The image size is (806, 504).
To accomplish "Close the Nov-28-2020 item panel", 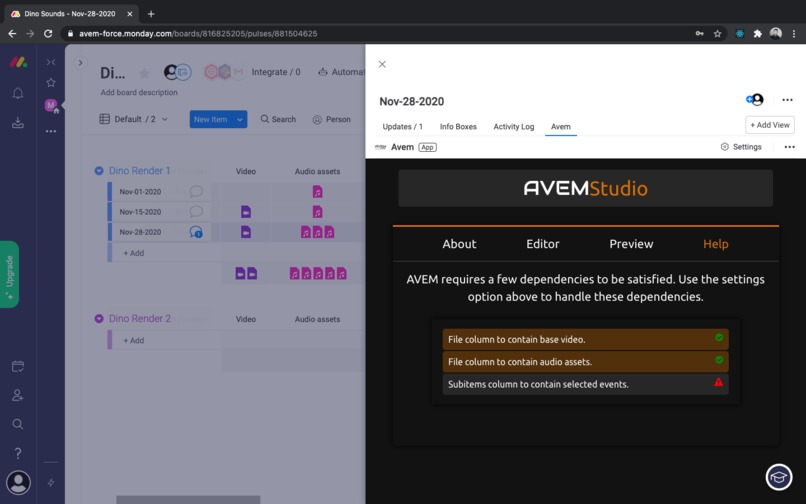I will point(382,64).
